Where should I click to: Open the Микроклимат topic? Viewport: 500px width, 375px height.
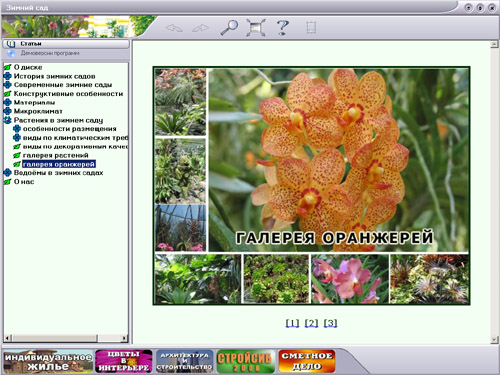[x=38, y=111]
